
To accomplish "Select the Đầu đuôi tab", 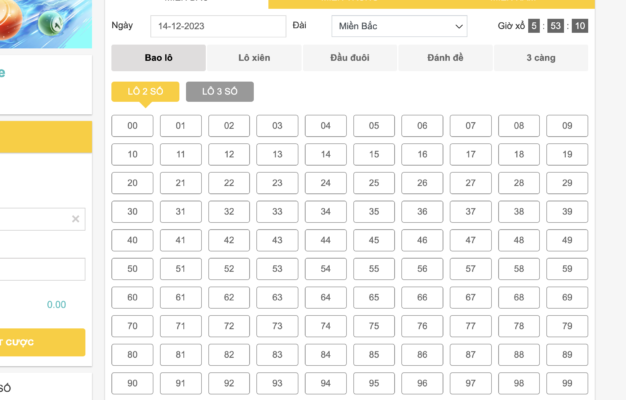I will (x=349, y=58).
